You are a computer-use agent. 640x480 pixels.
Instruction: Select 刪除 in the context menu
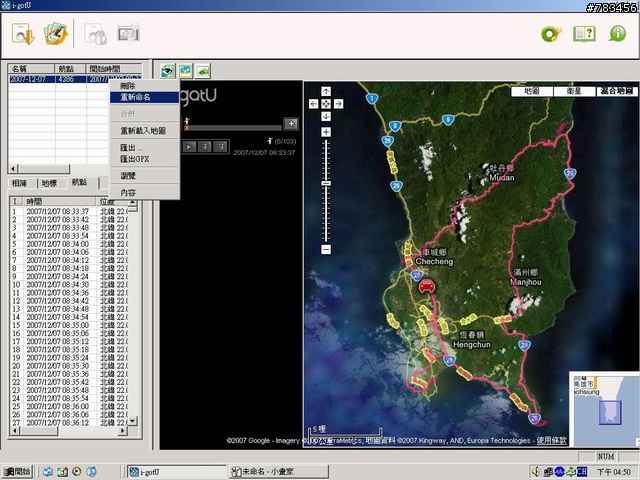click(x=144, y=86)
